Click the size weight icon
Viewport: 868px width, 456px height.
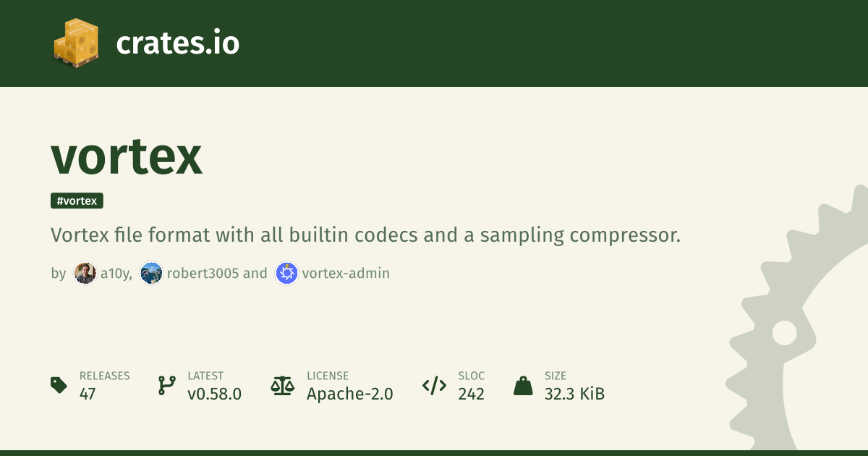click(523, 385)
